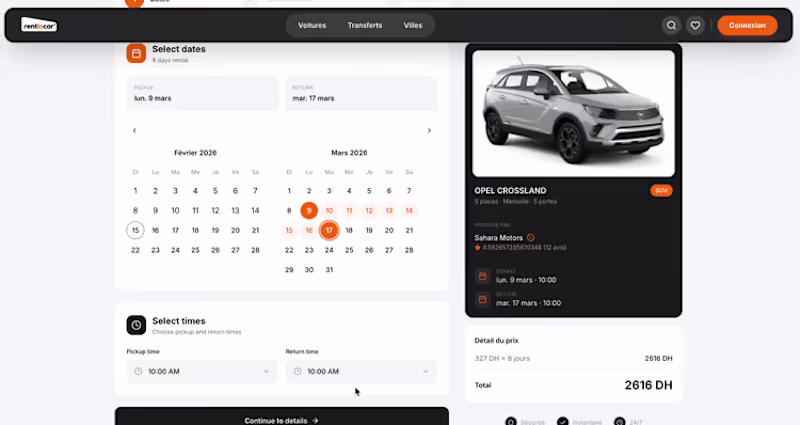Select March 12 in calendar
800x425 pixels.
[369, 210]
